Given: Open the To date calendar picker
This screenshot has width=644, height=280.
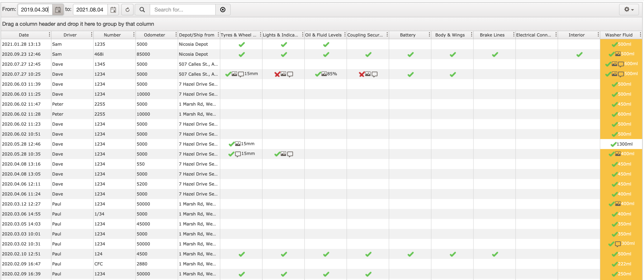Looking at the screenshot, I should 113,10.
